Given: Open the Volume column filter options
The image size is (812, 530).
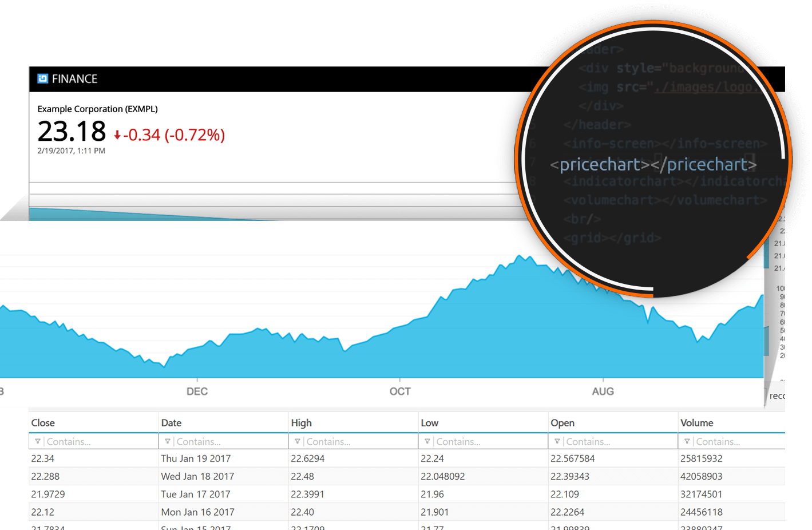Looking at the screenshot, I should tap(687, 441).
